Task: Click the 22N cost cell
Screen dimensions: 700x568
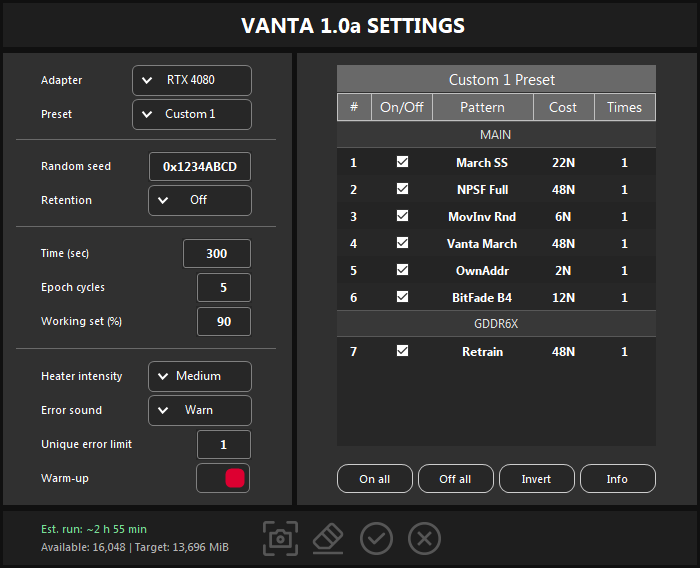Action: tap(563, 163)
